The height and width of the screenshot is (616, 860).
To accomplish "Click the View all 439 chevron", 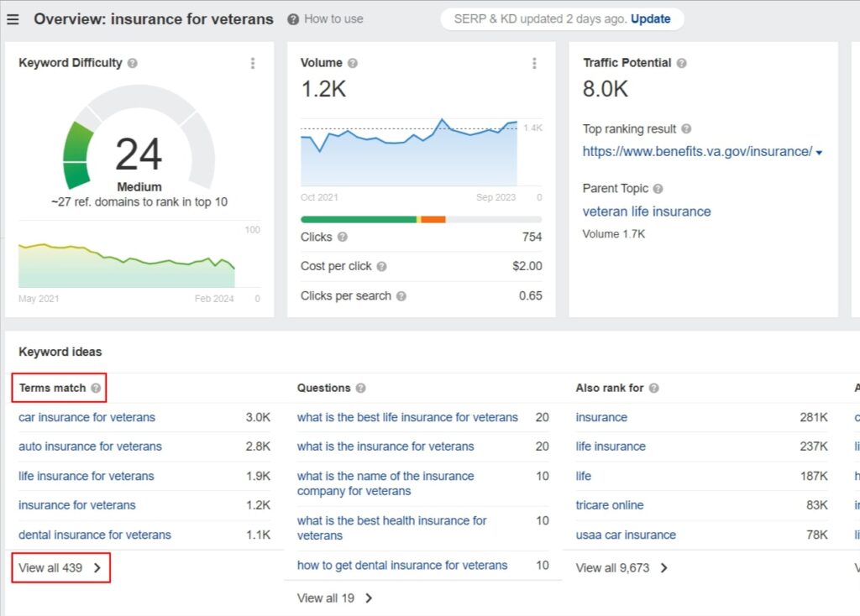I will pos(97,568).
